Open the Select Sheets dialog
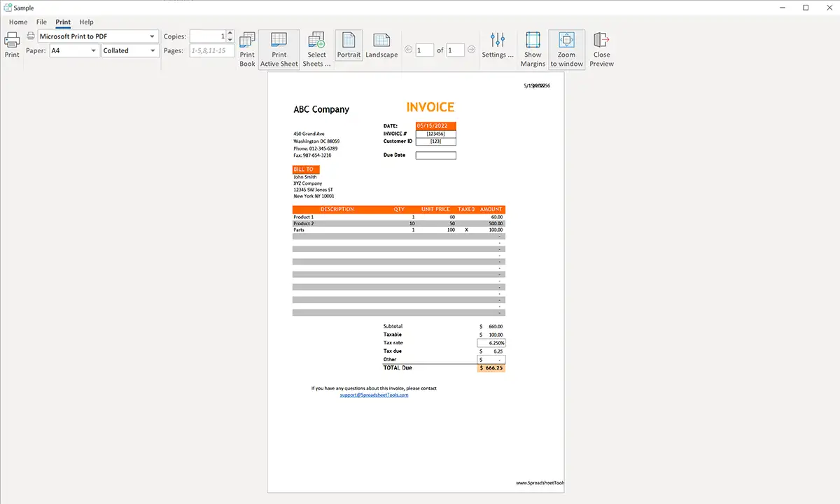 pos(316,49)
